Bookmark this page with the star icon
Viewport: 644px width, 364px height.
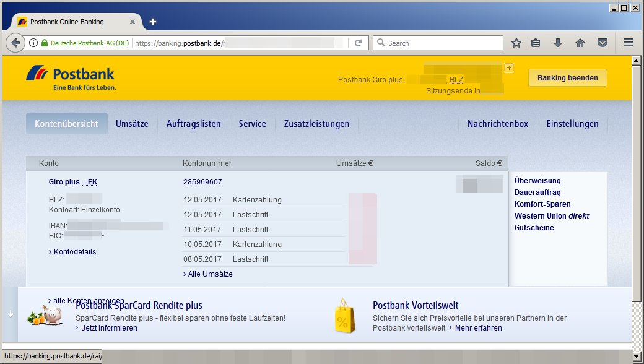click(516, 43)
